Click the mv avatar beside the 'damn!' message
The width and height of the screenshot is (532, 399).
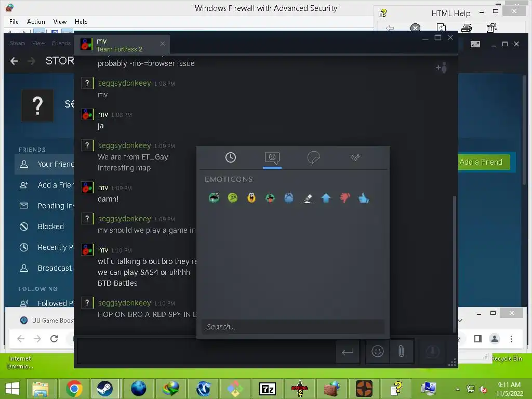point(87,187)
